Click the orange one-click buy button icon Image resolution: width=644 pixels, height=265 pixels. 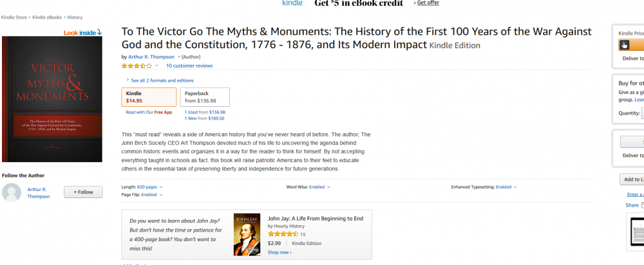(625, 45)
